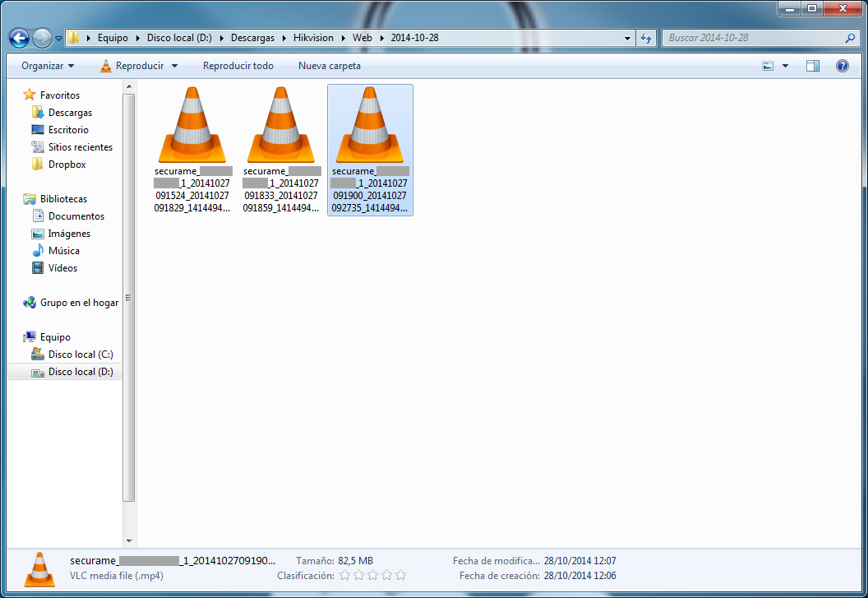Click the search magnifier icon

(850, 38)
